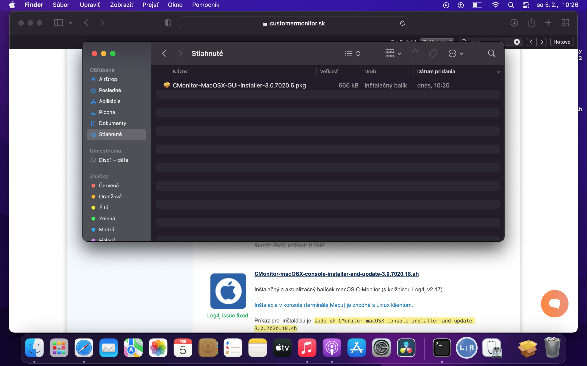Image resolution: width=588 pixels, height=366 pixels.
Task: Open the more actions ellipsis dropdown
Action: click(456, 54)
